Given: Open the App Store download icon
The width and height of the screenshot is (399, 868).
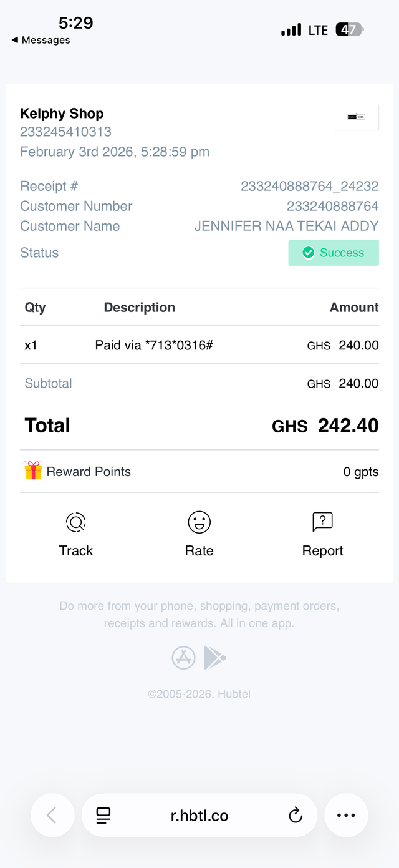Looking at the screenshot, I should pyautogui.click(x=184, y=658).
